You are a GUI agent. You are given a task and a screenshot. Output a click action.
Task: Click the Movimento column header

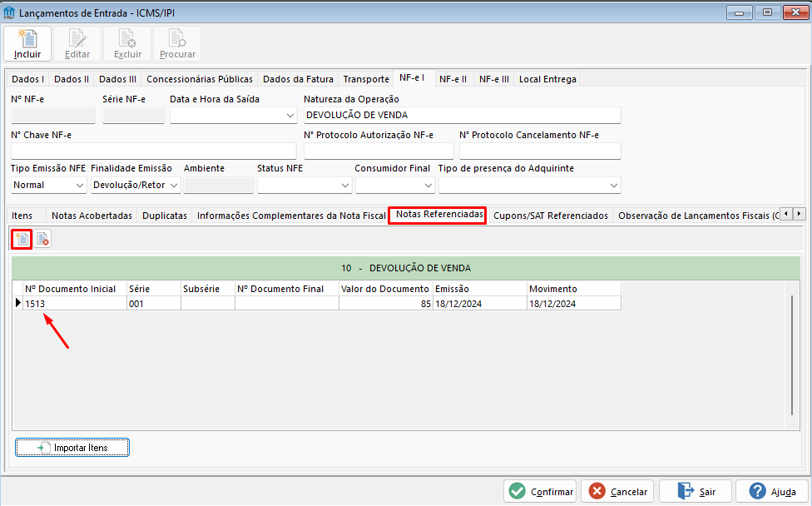point(574,289)
